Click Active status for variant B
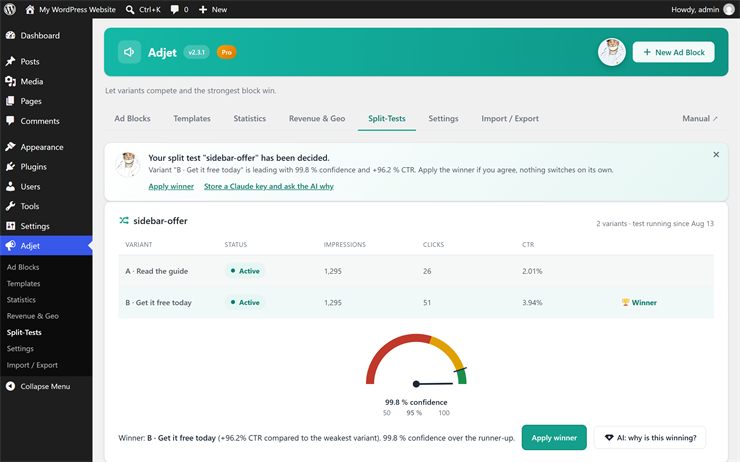The height and width of the screenshot is (462, 740). pyautogui.click(x=245, y=302)
